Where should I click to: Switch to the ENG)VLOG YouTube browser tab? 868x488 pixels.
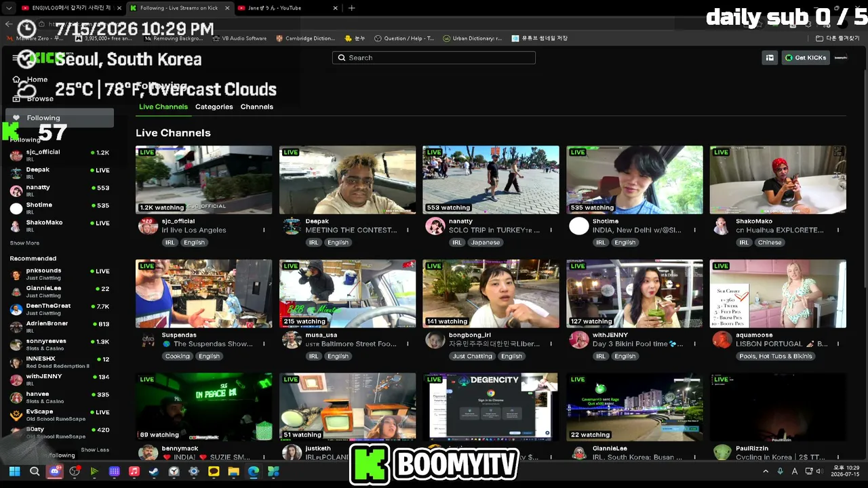pos(71,8)
